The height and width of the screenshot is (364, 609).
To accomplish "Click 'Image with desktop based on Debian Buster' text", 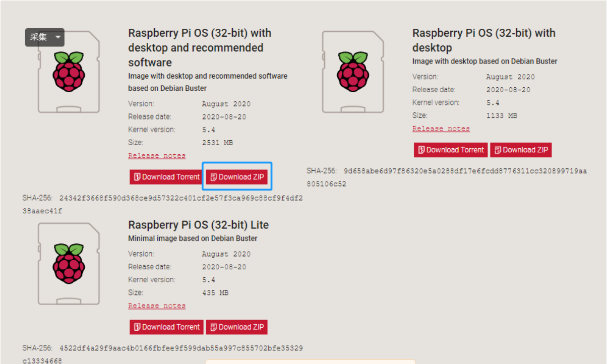I will click(485, 62).
